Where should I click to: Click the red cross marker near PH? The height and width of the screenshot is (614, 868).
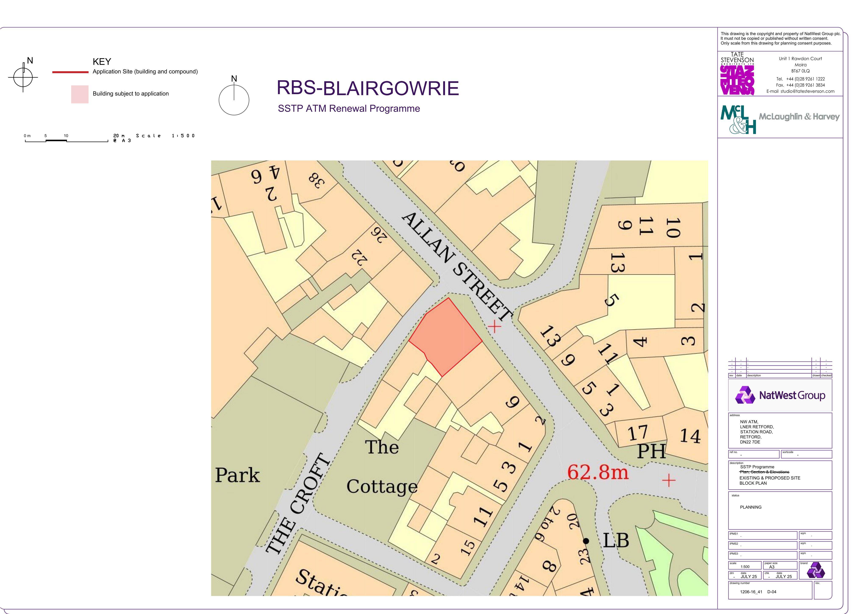pos(669,480)
